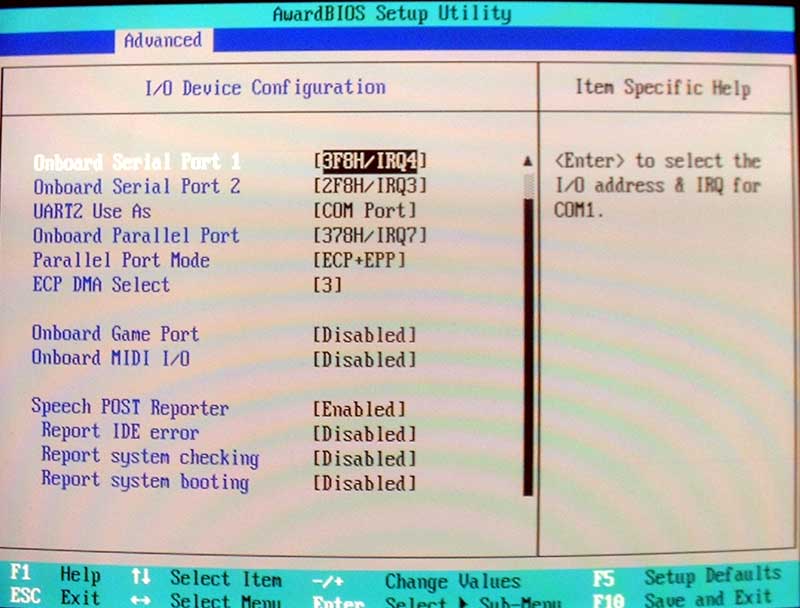Select the ECP DMA Select label
This screenshot has width=800, height=608.
pos(101,285)
